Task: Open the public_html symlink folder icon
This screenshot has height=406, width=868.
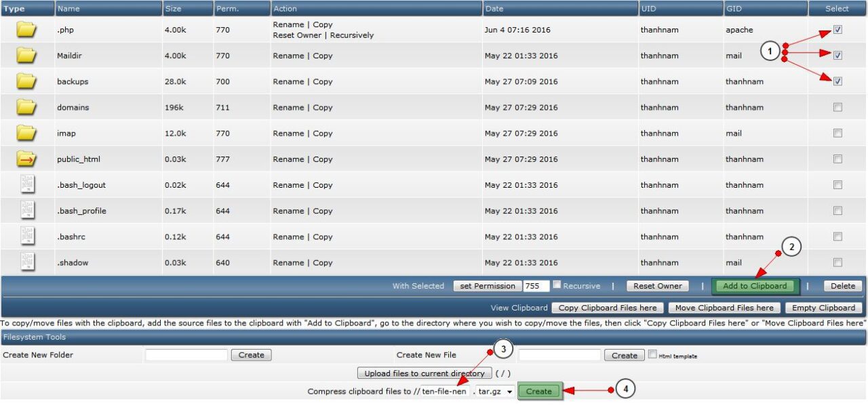Action: pyautogui.click(x=26, y=159)
